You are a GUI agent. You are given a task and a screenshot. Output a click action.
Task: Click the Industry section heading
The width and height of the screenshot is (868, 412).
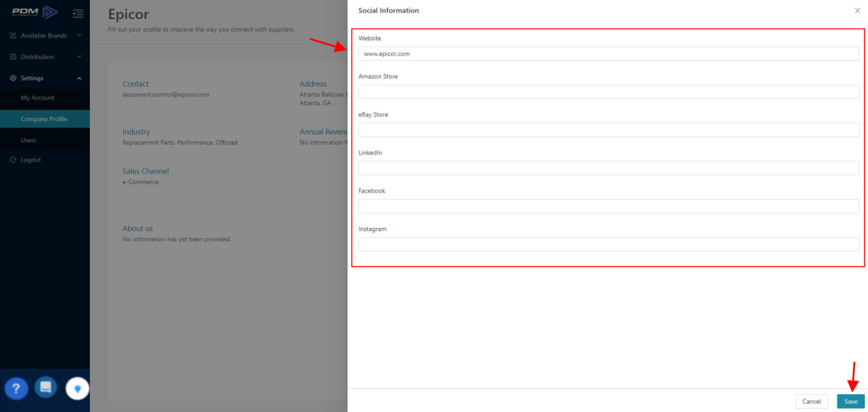coord(136,132)
